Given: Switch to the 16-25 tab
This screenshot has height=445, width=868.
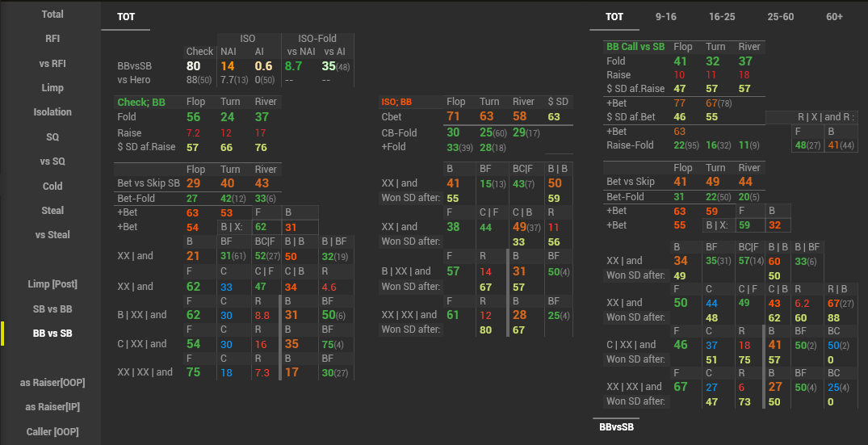Looking at the screenshot, I should click(722, 16).
